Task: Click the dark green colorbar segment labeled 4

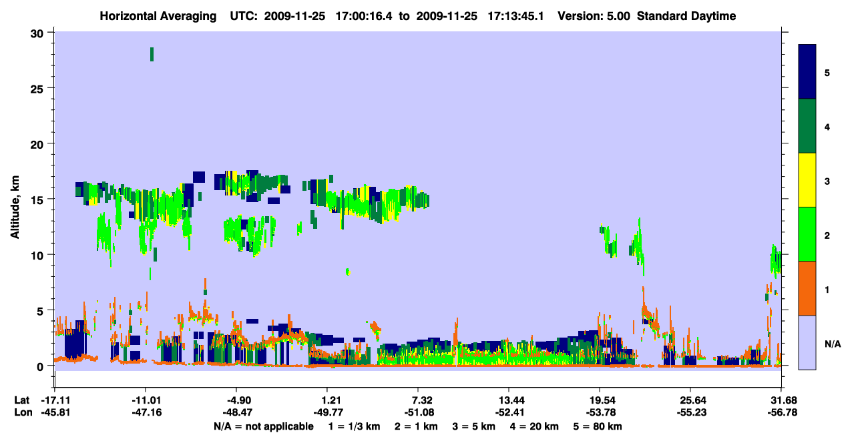Action: click(807, 126)
